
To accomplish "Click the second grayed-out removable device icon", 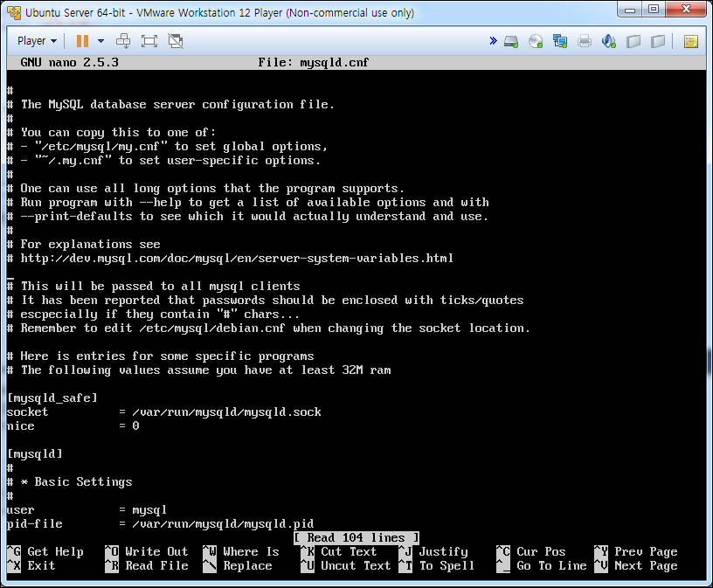I will point(658,41).
